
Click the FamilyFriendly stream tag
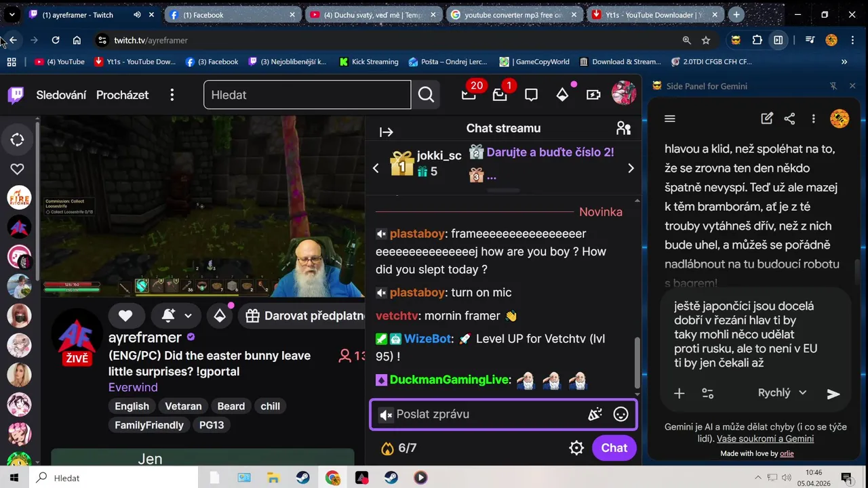[x=149, y=425]
